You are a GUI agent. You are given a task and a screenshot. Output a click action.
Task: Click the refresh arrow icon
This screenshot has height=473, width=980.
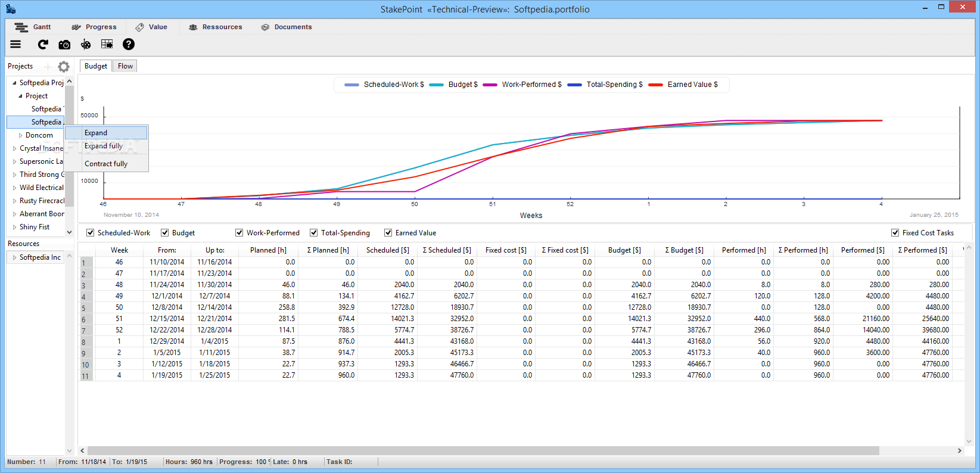pyautogui.click(x=43, y=44)
